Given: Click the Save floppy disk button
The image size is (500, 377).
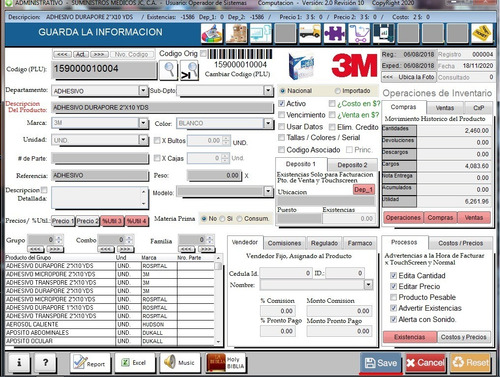Looking at the screenshot, I should [381, 363].
